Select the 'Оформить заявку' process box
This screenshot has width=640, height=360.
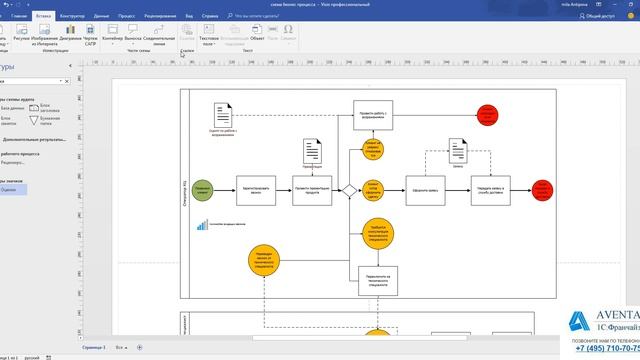coord(425,191)
